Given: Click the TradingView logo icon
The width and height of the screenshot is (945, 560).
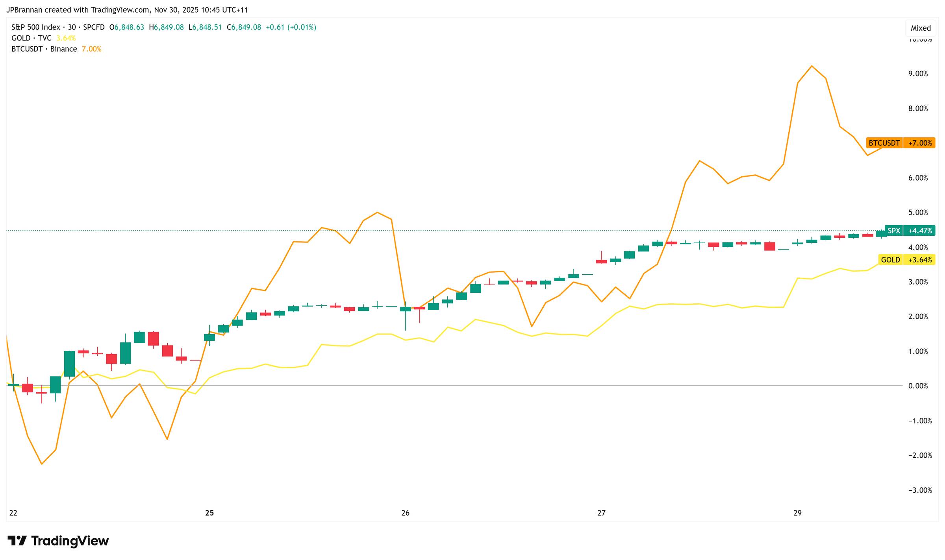Looking at the screenshot, I should [x=17, y=540].
